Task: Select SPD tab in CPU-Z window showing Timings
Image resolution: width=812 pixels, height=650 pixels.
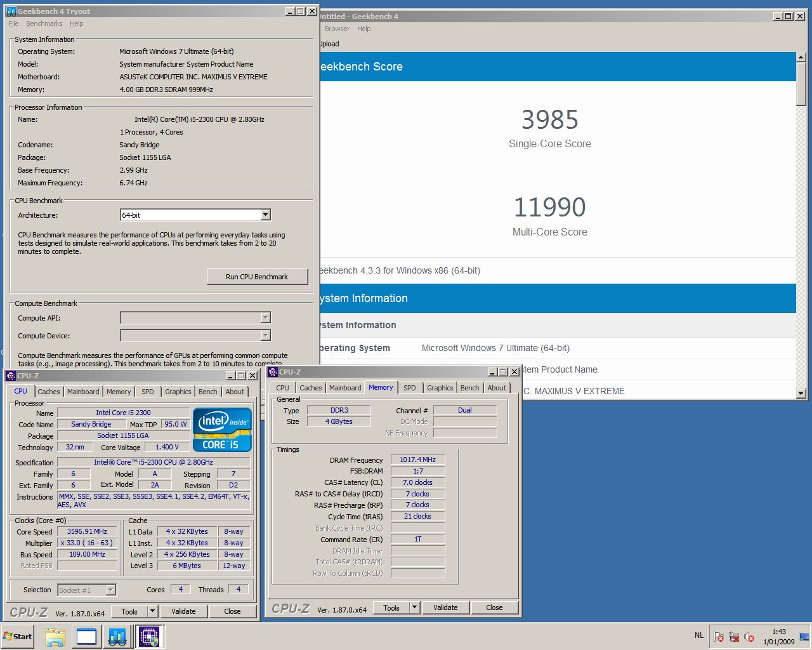Action: pyautogui.click(x=410, y=388)
